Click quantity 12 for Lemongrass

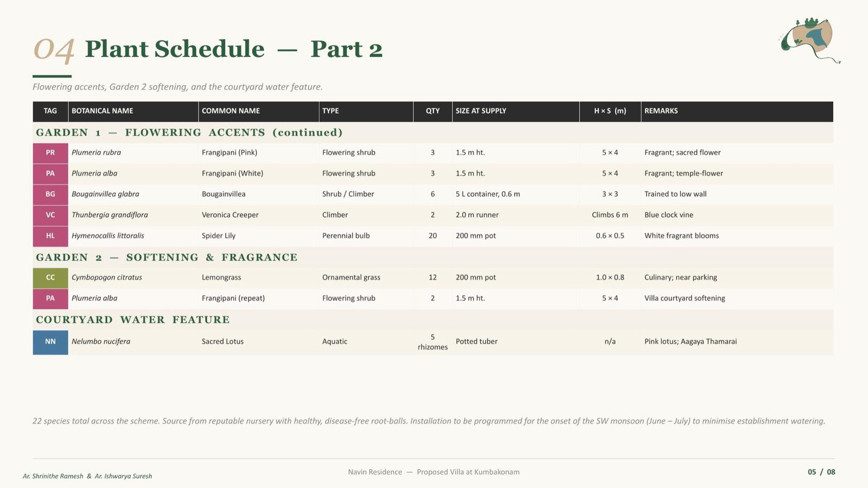point(433,278)
